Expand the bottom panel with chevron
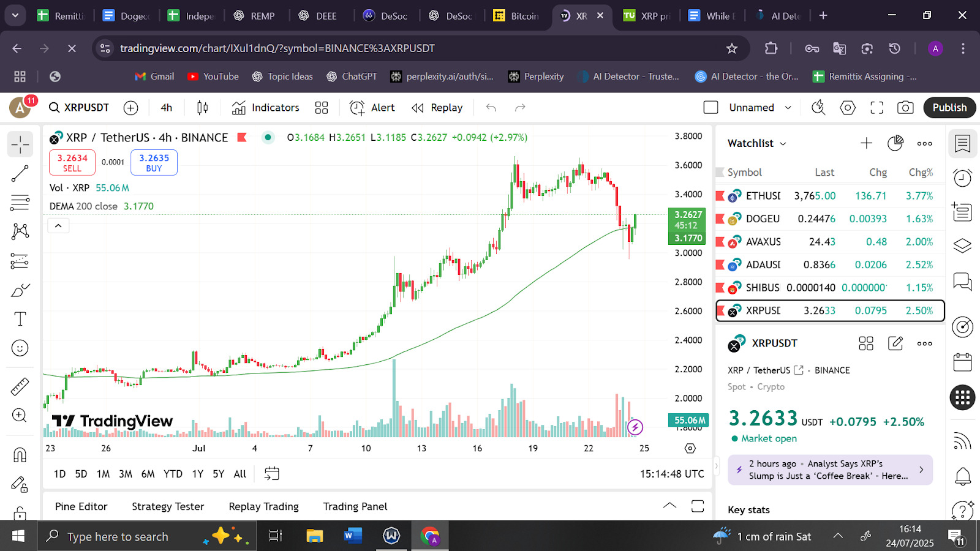The height and width of the screenshot is (551, 980). [669, 506]
